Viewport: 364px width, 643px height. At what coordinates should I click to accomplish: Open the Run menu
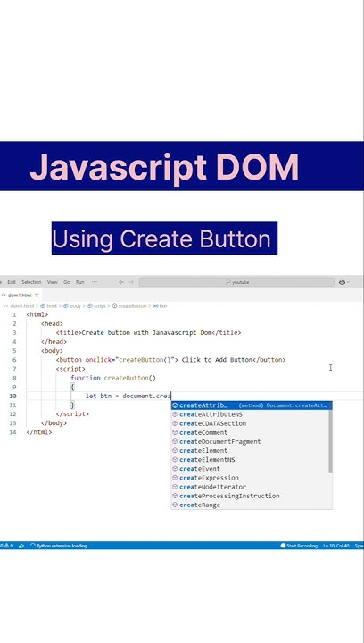[x=79, y=282]
